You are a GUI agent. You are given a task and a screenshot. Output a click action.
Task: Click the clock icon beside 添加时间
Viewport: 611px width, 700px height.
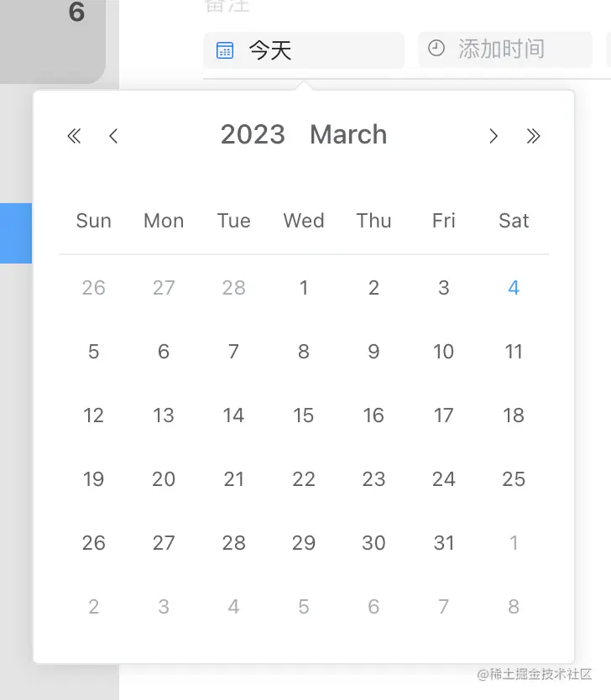click(436, 49)
